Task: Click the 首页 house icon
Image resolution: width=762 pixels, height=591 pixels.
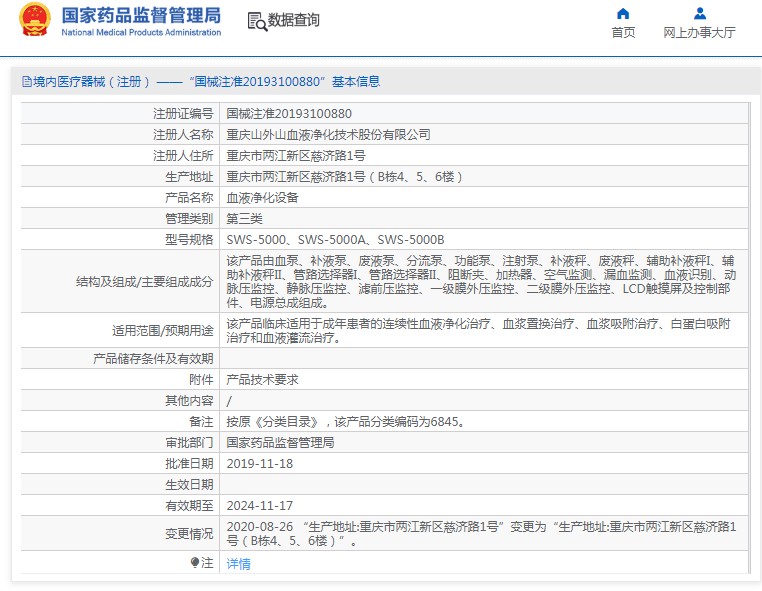Action: 623,13
